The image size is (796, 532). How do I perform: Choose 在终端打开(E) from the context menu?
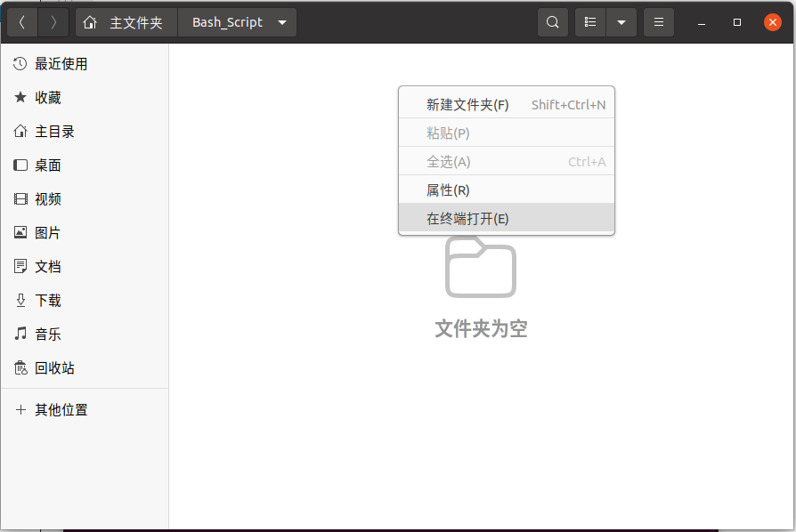pyautogui.click(x=507, y=218)
